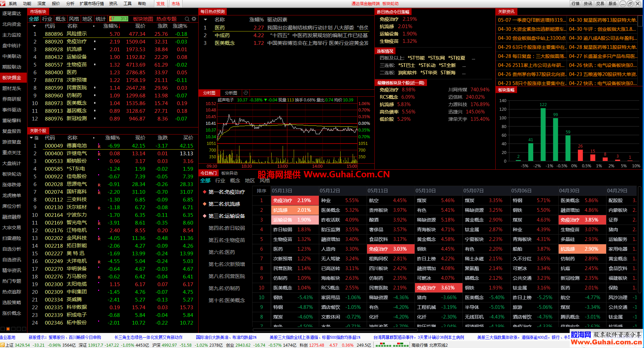The height and width of the screenshot is (348, 644).
Task: Click the diamond bullet before 第一名:免疫治疗
Action: (204, 192)
